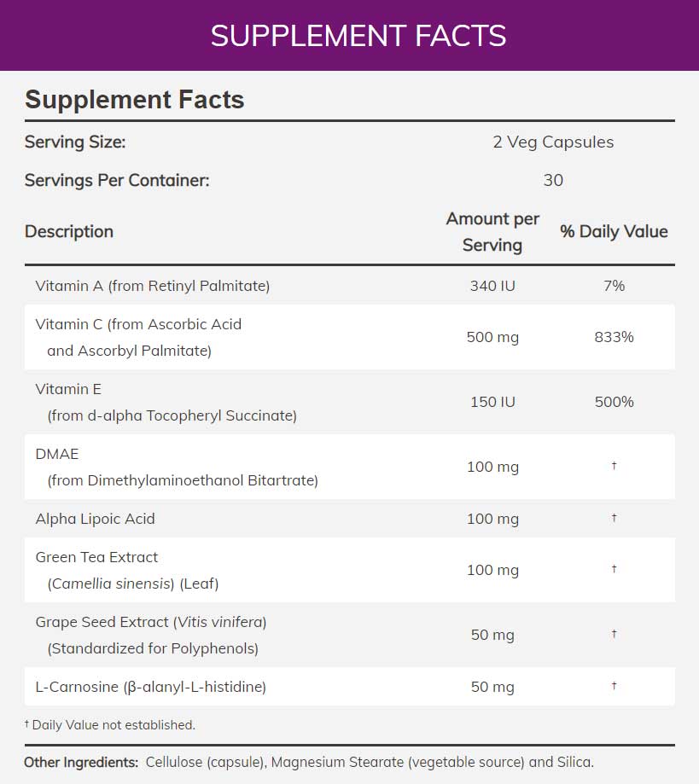Select the L-Carnosine ingredient row
This screenshot has height=784, width=699.
tap(151, 687)
